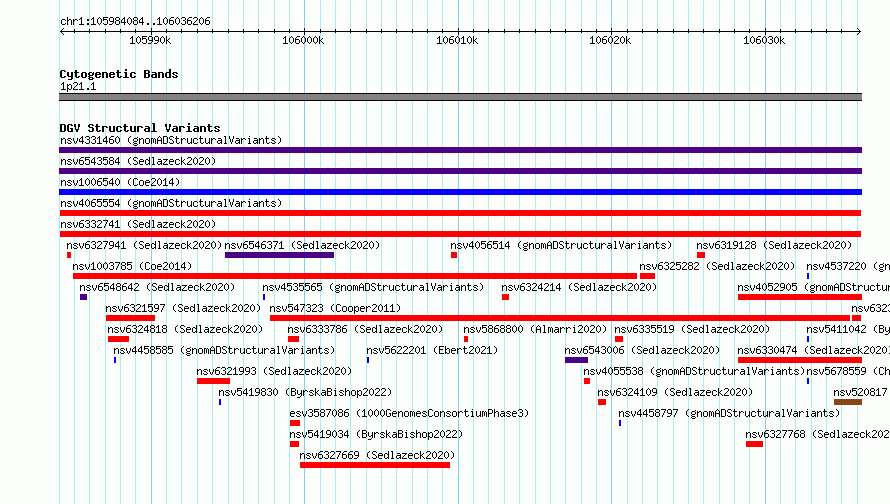Click the DGV Structural Variants track title
The height and width of the screenshot is (504, 890).
coord(140,128)
